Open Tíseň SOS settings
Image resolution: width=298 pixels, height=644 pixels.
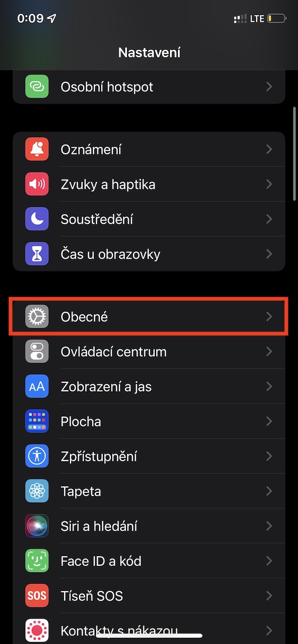[x=149, y=596]
